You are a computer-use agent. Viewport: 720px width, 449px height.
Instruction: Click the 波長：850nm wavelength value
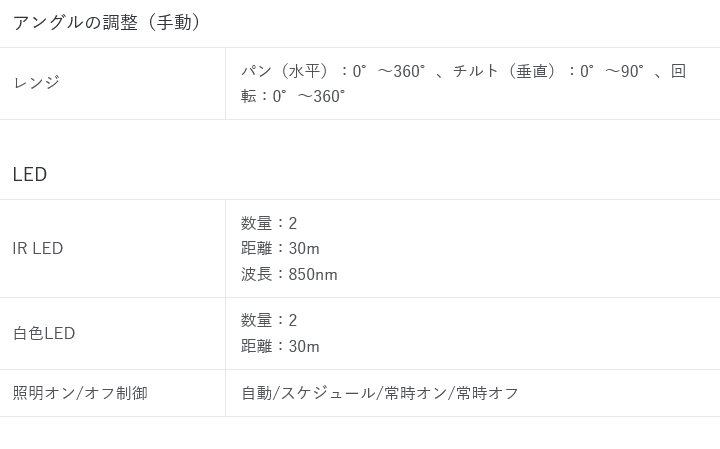pos(289,274)
